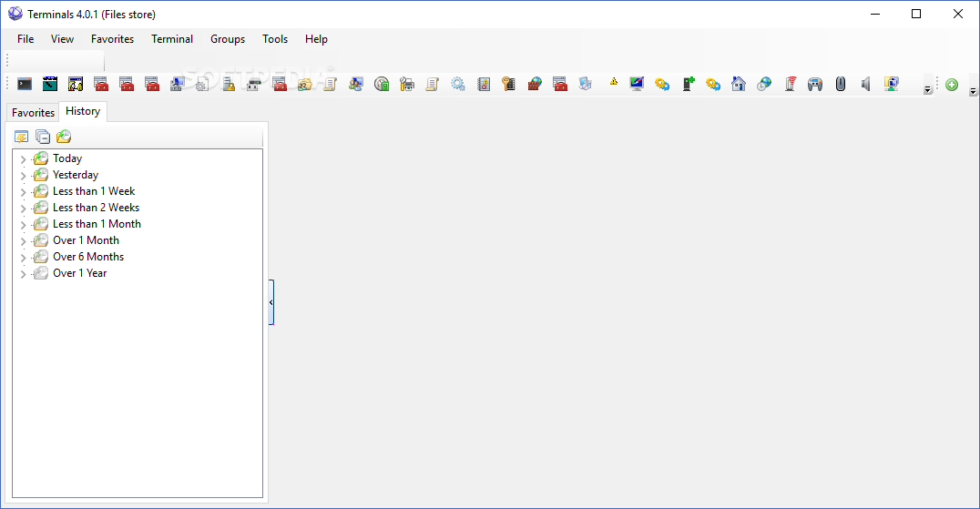Click the faded media music icon
Viewport: 980px width, 509px height.
[586, 84]
